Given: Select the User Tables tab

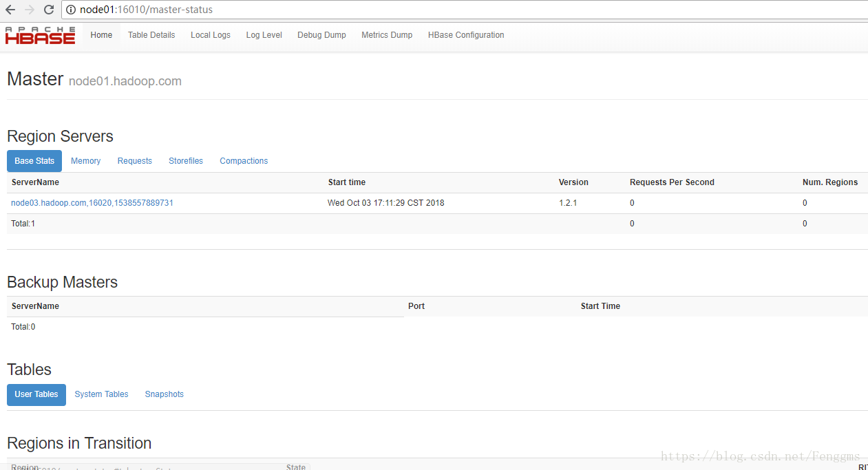Looking at the screenshot, I should click(36, 394).
